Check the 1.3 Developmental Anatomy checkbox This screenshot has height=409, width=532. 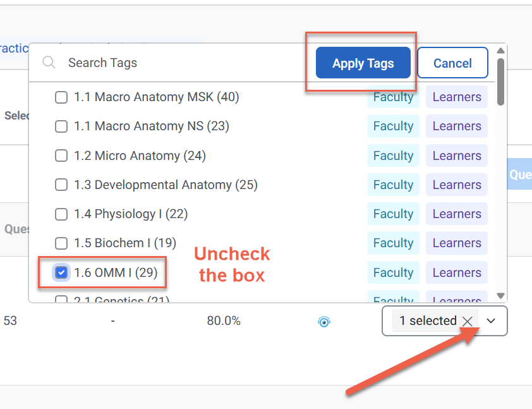61,185
